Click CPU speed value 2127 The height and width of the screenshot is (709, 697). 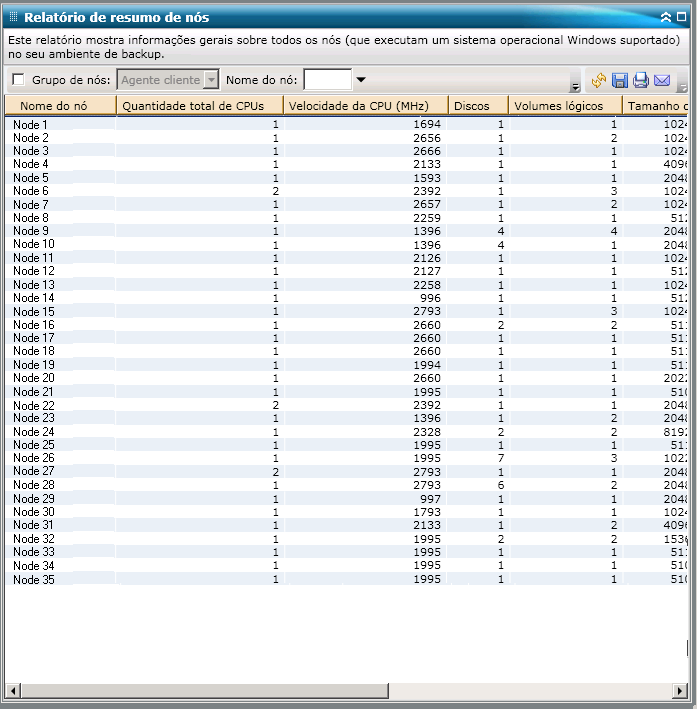(x=427, y=271)
